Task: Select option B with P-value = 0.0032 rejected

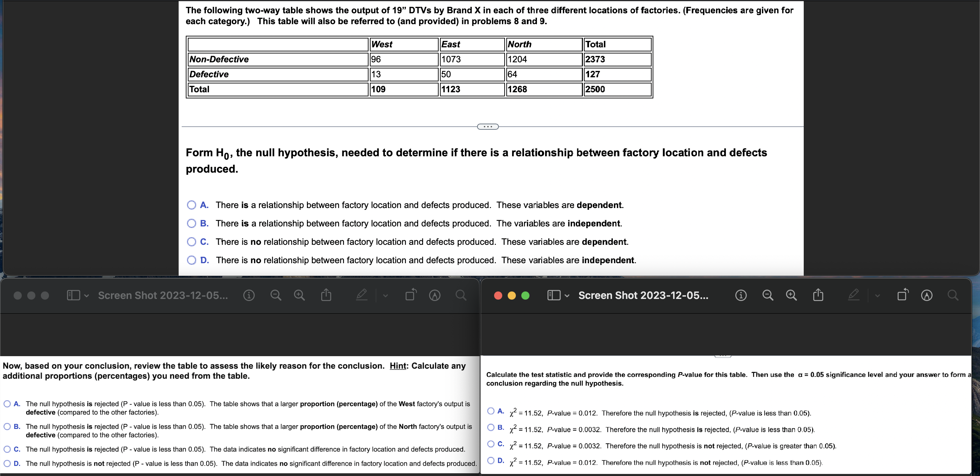Action: (491, 427)
